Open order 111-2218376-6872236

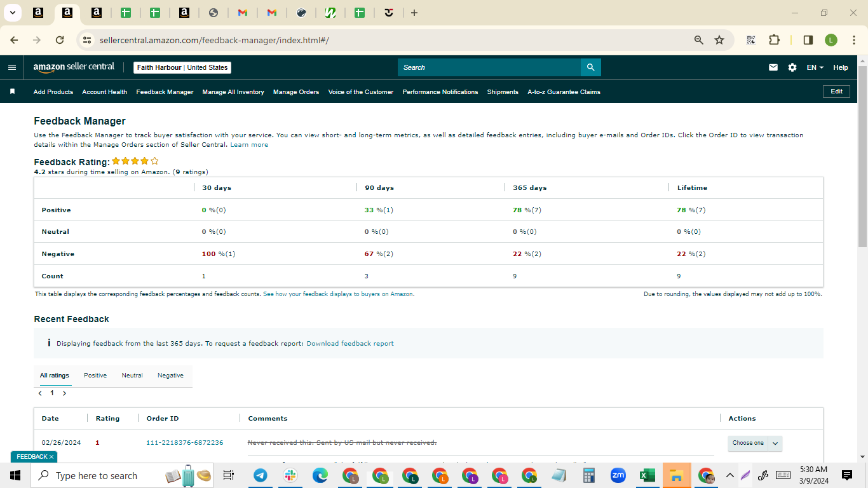[185, 443]
